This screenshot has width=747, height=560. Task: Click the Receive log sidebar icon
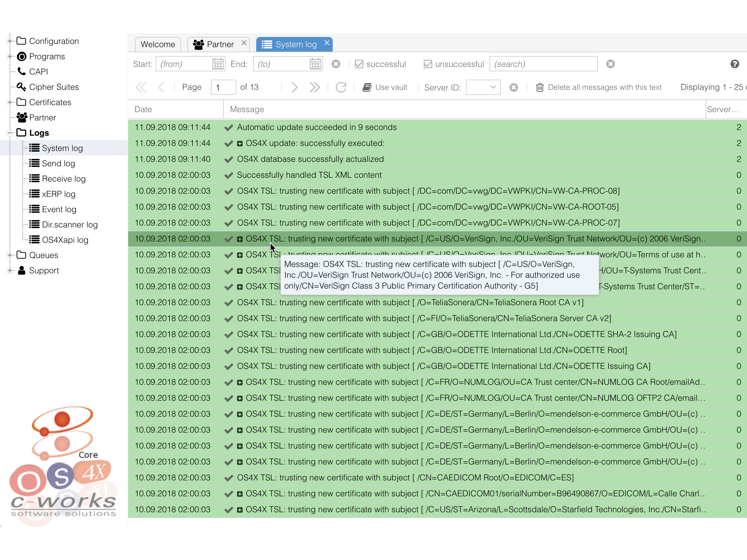[x=33, y=178]
